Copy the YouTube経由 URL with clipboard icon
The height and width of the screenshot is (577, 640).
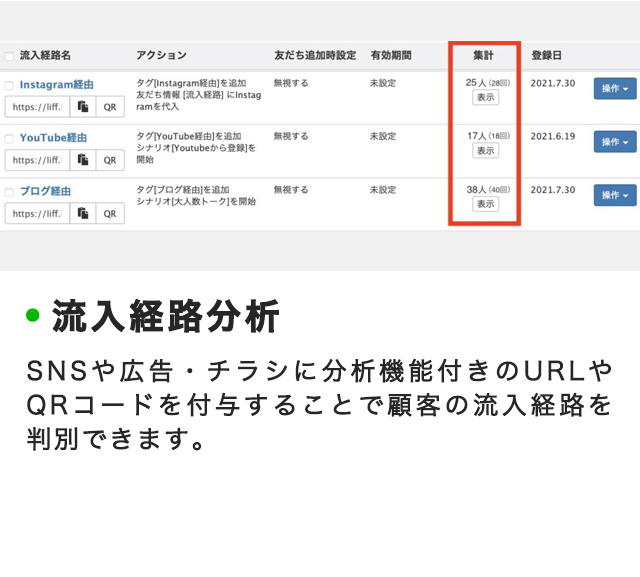(83, 160)
